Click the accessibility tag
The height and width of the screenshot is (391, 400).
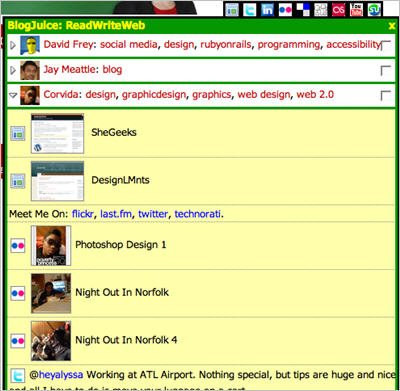353,45
